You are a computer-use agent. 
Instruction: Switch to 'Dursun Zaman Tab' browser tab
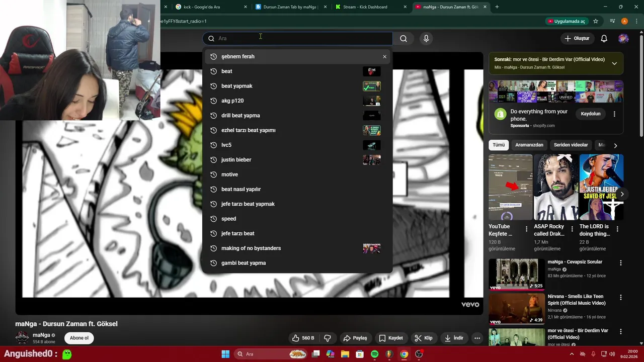(290, 7)
